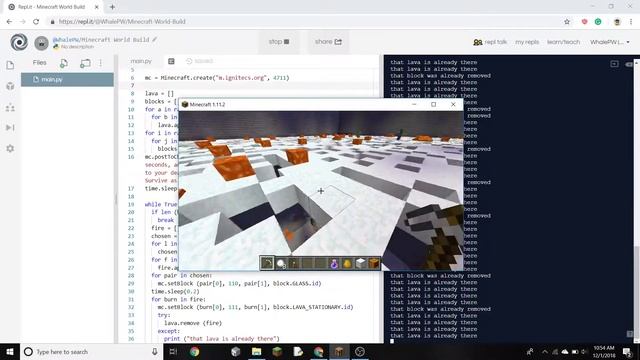Open the Packages cube sidebar icon
640x360 pixels.
pos(10,86)
